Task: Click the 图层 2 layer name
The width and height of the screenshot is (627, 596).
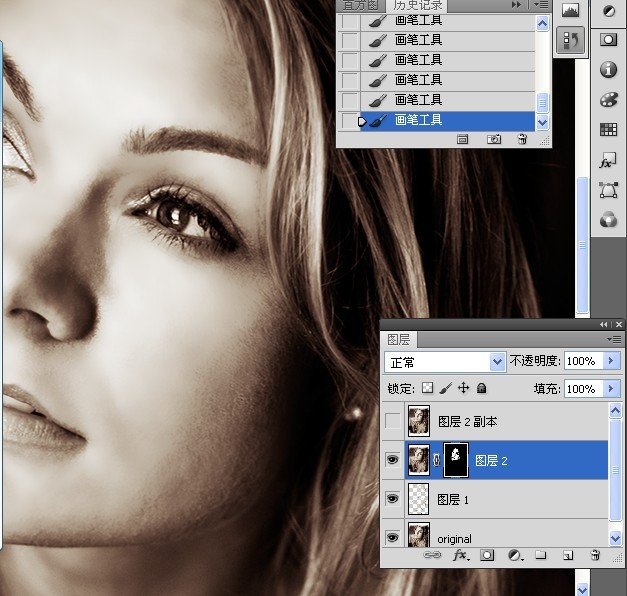Action: (491, 461)
